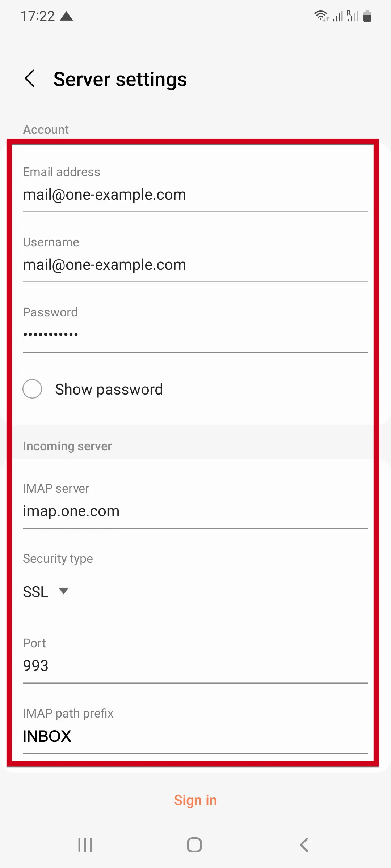391x868 pixels.
Task: Tap the Incoming server section header
Action: 67,446
